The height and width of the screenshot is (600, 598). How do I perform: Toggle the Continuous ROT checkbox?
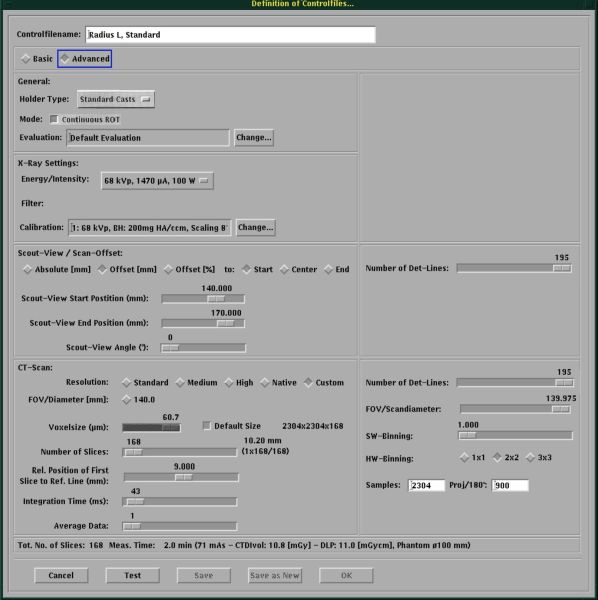54,119
